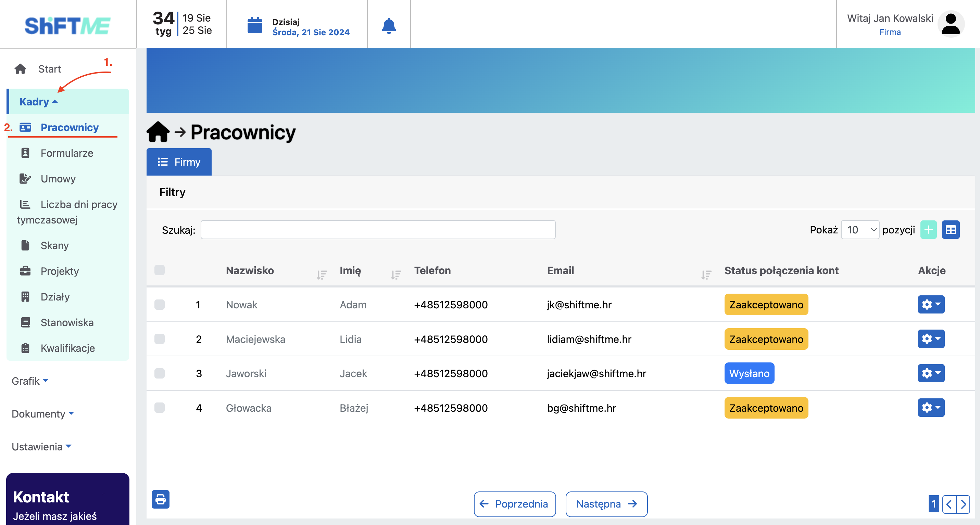
Task: Sort by Imię column
Action: (395, 274)
